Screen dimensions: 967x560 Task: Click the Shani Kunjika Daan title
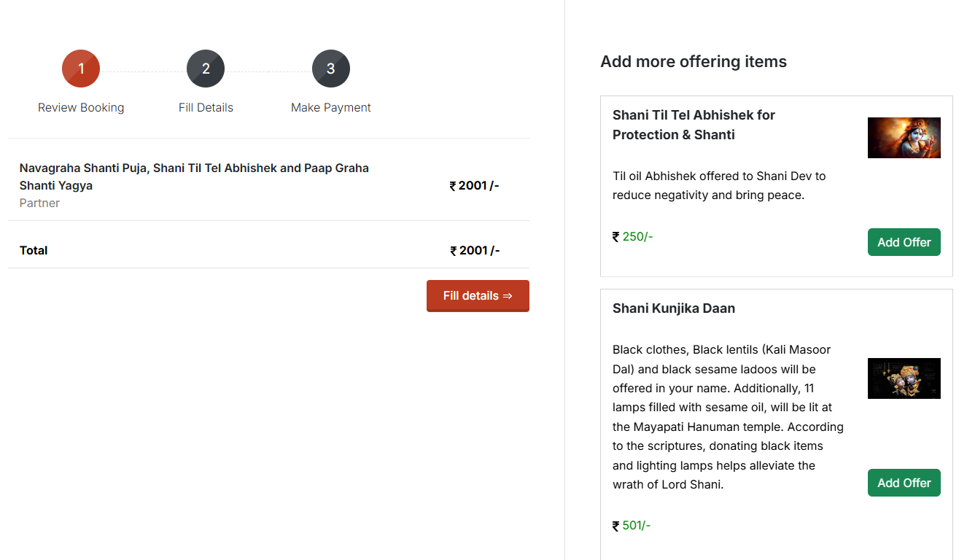pos(674,308)
